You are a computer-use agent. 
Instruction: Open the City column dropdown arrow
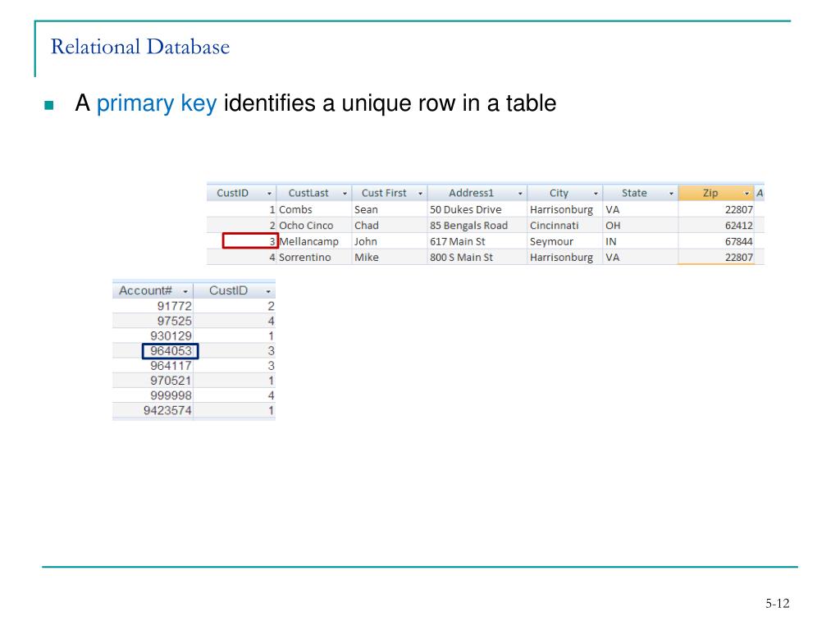[x=596, y=194]
